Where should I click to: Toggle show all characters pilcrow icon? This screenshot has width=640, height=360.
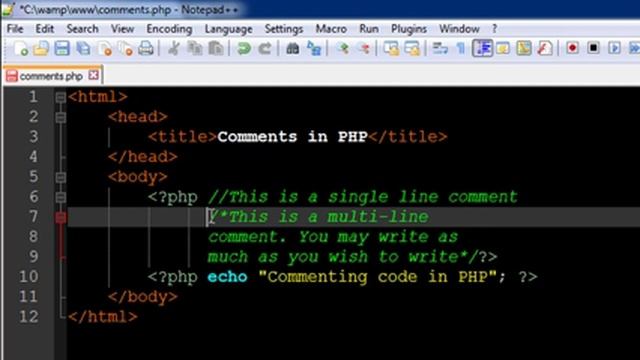pos(461,49)
